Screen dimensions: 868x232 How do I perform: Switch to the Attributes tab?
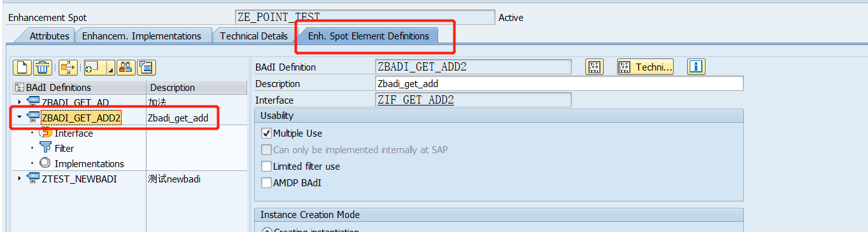49,36
